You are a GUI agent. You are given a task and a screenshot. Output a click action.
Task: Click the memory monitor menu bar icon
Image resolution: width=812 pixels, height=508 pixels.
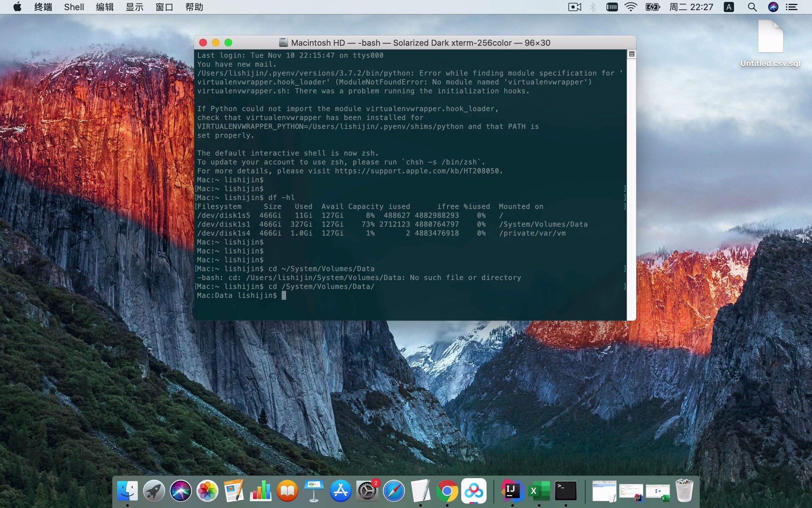click(612, 7)
